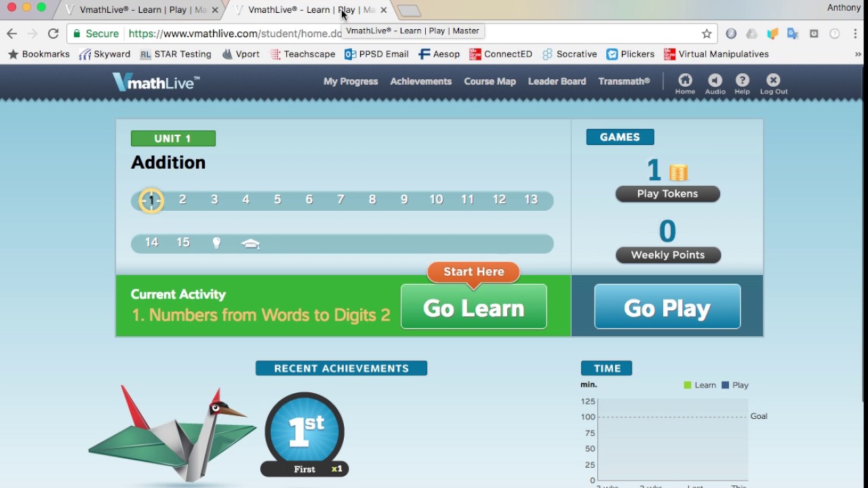Open the STAR Testing bookmark
This screenshot has height=488, width=868.
176,54
